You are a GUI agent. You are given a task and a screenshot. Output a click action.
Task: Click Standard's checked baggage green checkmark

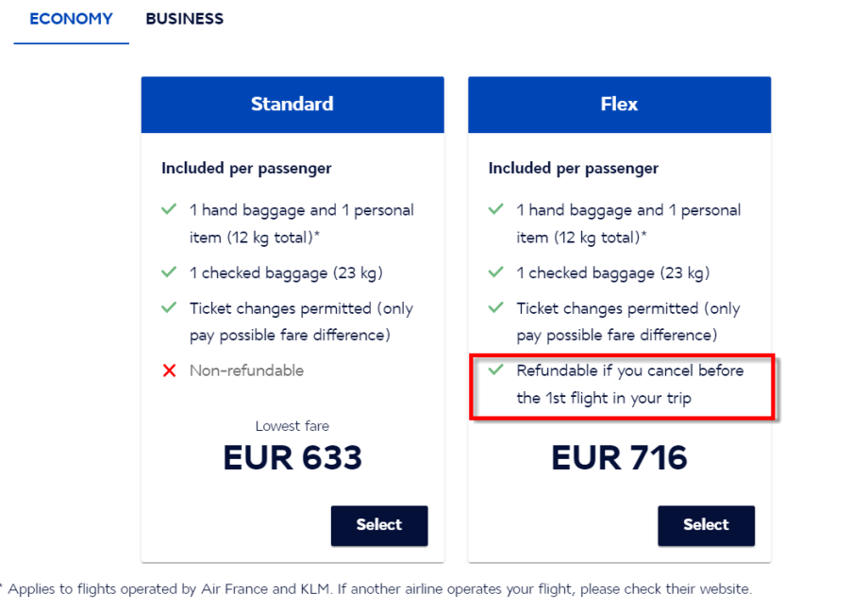coord(170,272)
